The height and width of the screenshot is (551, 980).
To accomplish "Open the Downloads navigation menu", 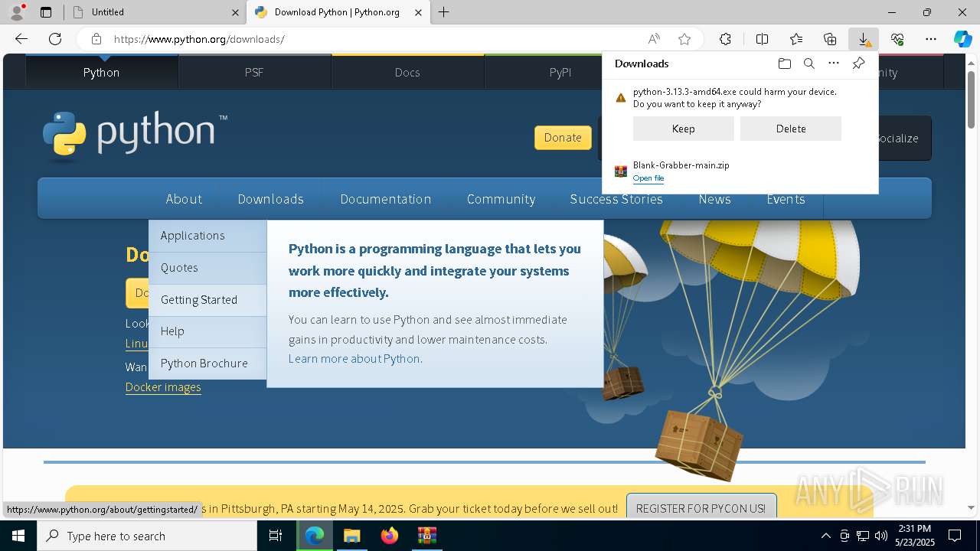I will pyautogui.click(x=270, y=199).
